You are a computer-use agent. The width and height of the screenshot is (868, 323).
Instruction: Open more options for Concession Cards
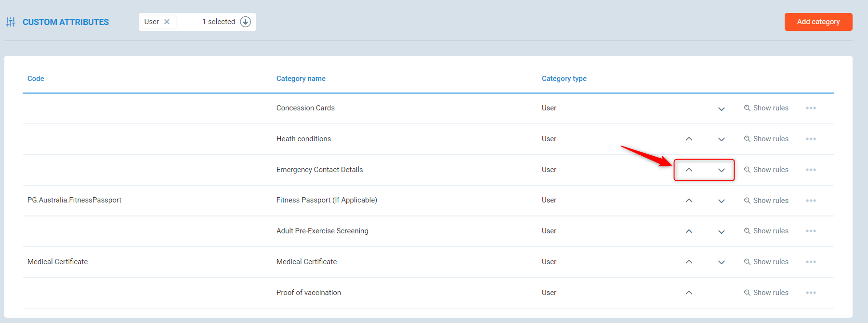811,108
